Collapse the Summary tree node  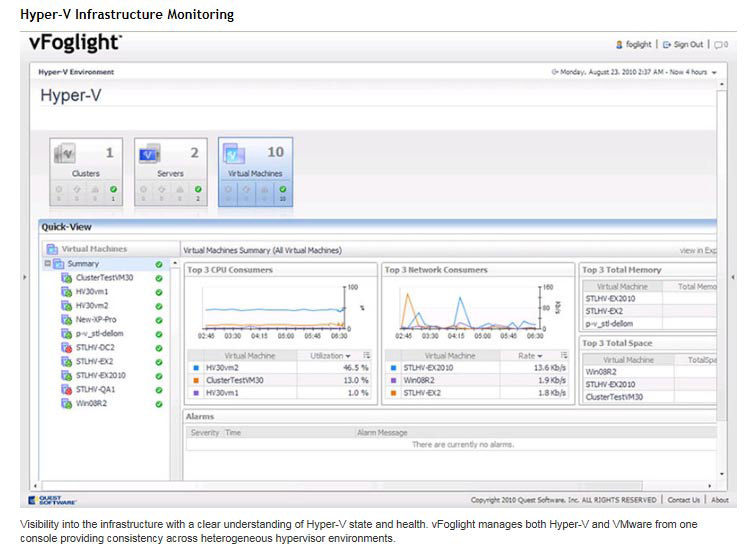tap(48, 263)
